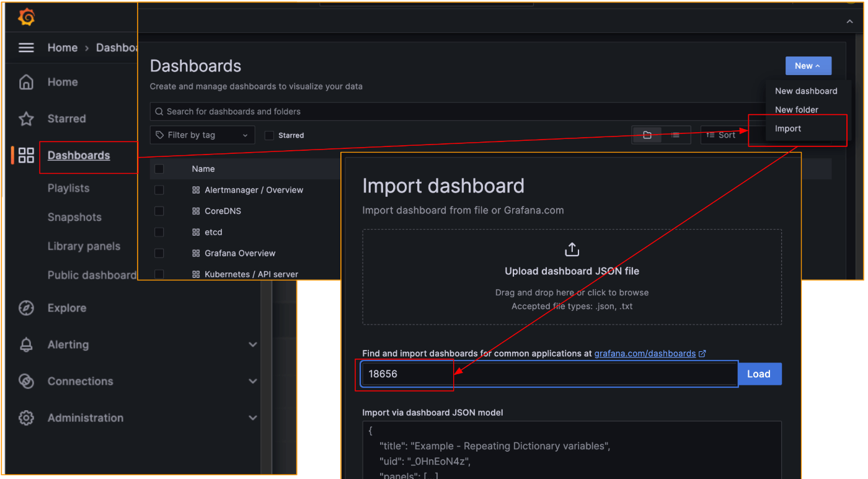Viewport: 868px width, 479px height.
Task: Tick the select-all checkbox in Name header
Action: (x=159, y=169)
